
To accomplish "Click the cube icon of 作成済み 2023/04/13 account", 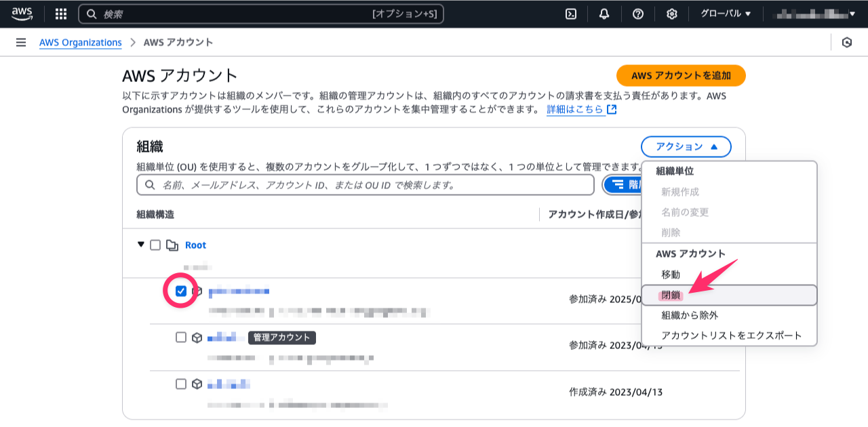I will 197,384.
